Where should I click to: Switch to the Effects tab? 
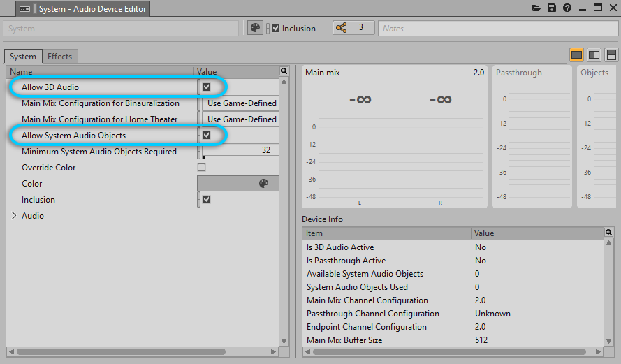(59, 57)
